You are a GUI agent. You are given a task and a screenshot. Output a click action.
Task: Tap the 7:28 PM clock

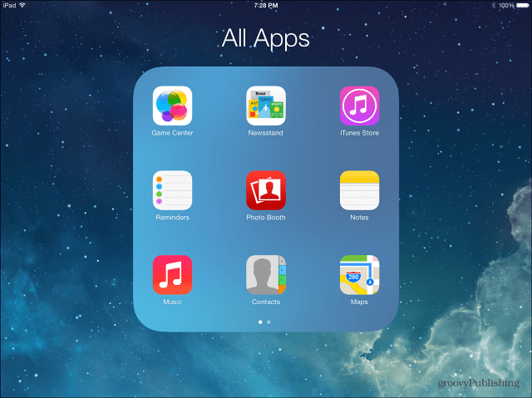coord(266,6)
